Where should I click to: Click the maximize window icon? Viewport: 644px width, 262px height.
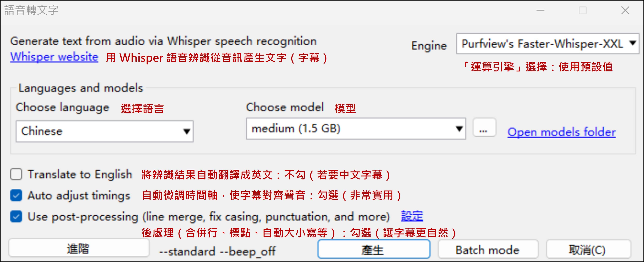[583, 10]
